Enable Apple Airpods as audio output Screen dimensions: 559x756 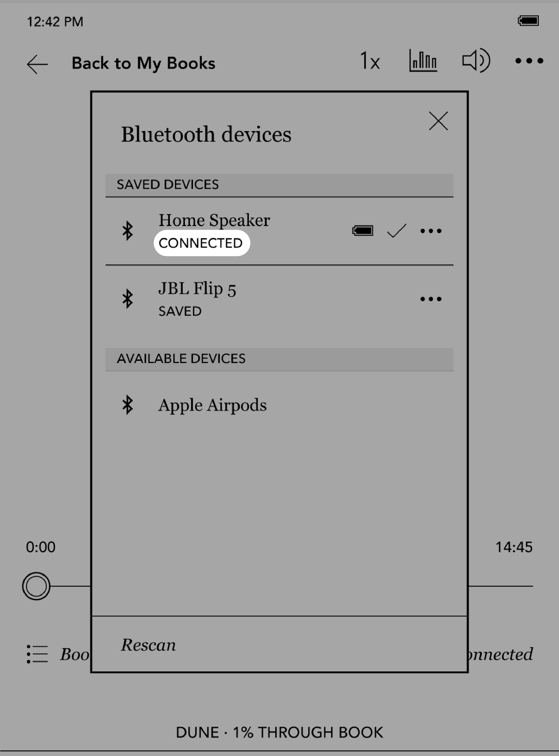coord(212,404)
